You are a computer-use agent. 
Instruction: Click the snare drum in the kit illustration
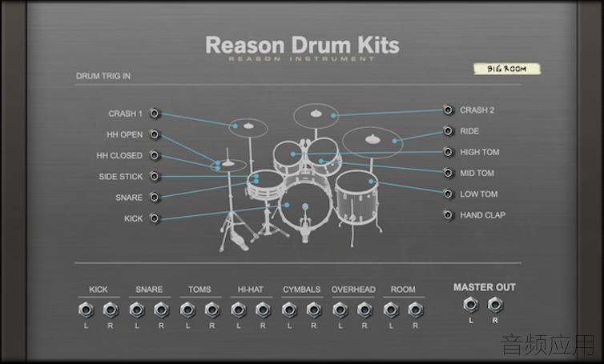[266, 185]
